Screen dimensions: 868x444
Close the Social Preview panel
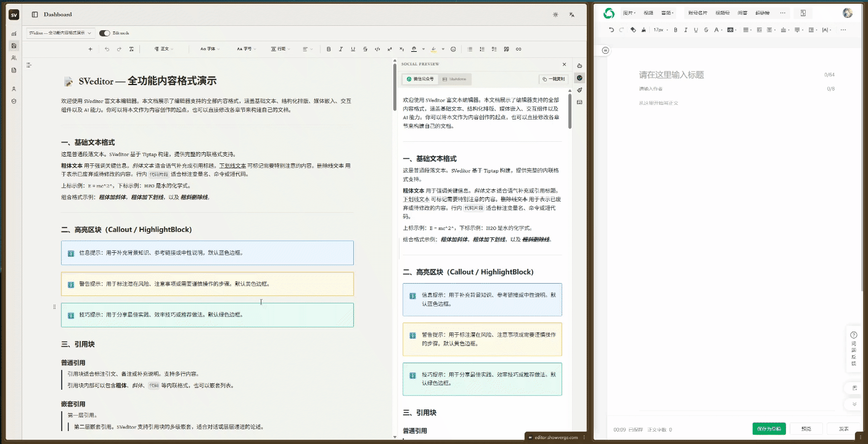click(x=564, y=64)
